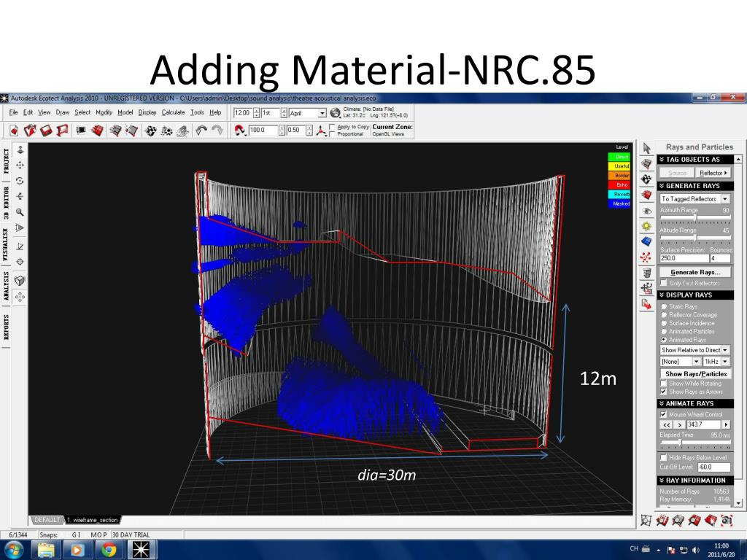Screen dimensions: 747x560
Task: Click the rewind double-arrow animate button
Action: [x=667, y=425]
